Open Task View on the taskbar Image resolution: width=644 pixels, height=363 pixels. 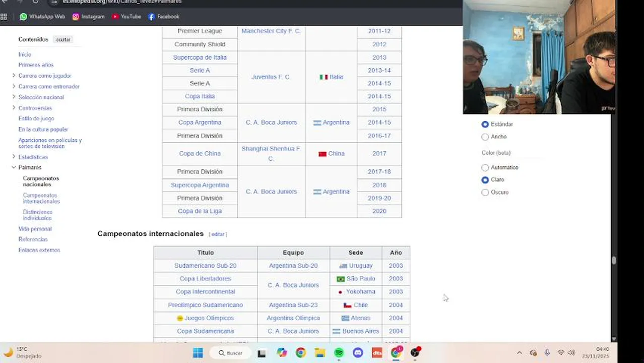click(x=262, y=353)
